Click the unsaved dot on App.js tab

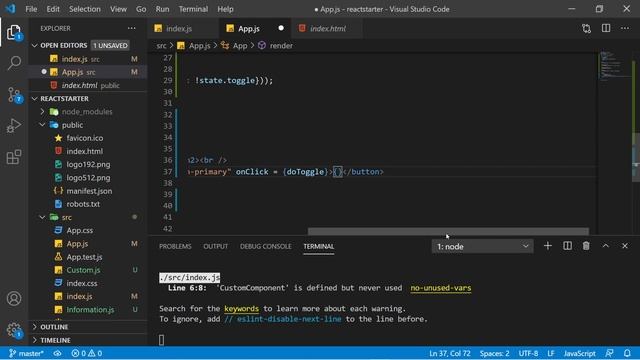tap(281, 28)
